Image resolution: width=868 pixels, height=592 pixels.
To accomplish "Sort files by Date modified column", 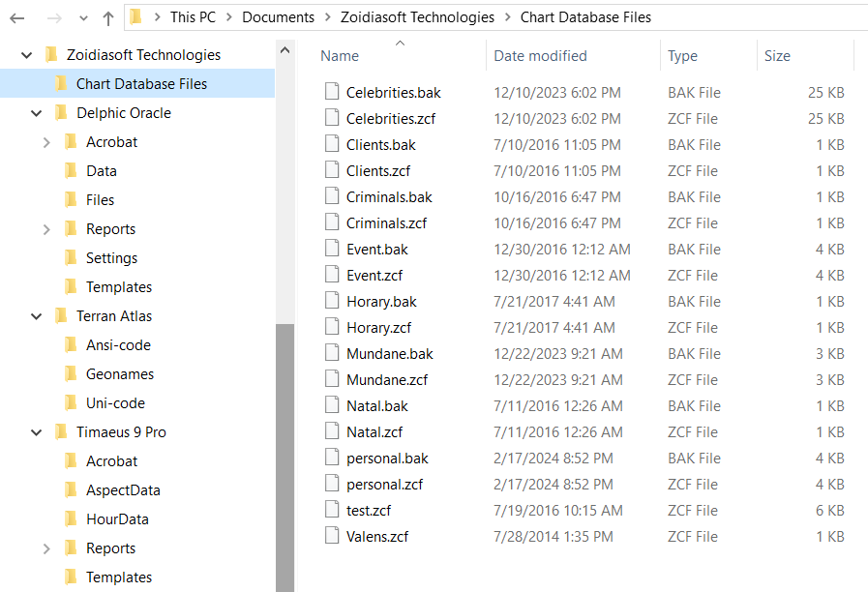I will [540, 56].
